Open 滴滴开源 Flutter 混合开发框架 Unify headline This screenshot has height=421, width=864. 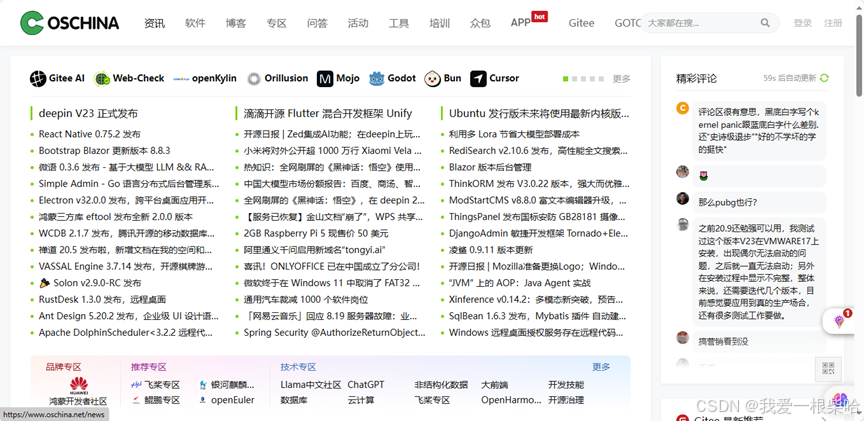[328, 114]
